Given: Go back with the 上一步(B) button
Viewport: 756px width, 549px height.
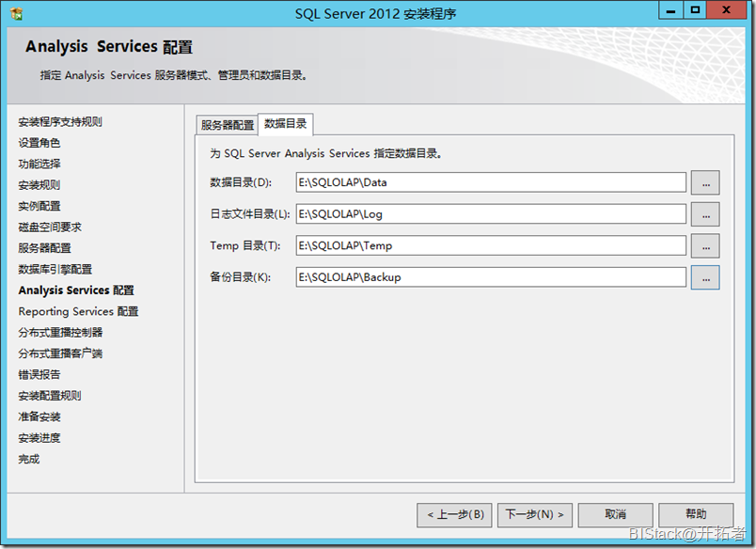Looking at the screenshot, I should click(x=455, y=515).
